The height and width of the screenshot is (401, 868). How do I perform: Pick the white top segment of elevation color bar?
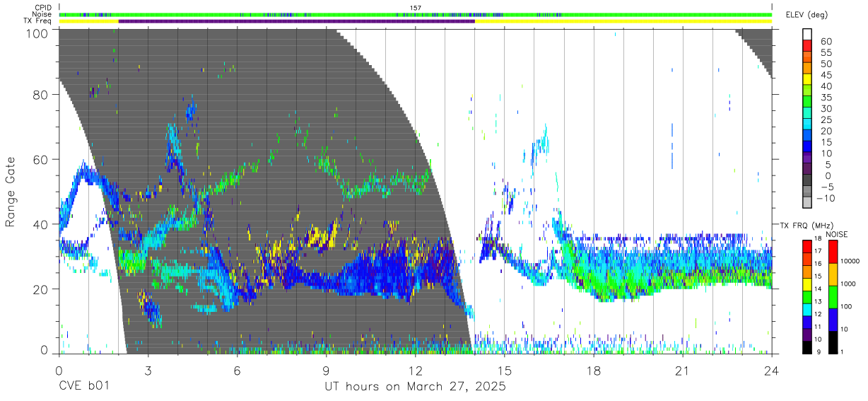tap(807, 35)
